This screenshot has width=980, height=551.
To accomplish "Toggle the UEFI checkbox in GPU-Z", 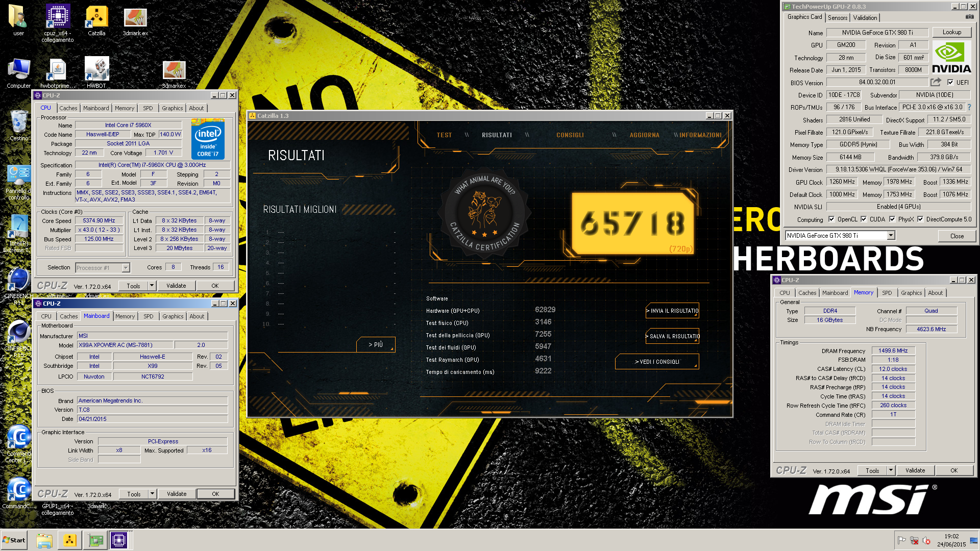I will pos(950,82).
